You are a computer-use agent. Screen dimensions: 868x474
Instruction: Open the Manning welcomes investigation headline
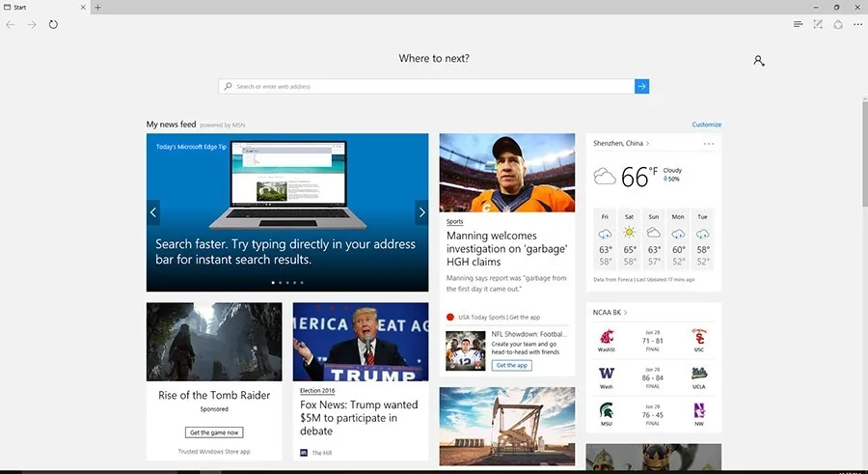[x=507, y=249]
